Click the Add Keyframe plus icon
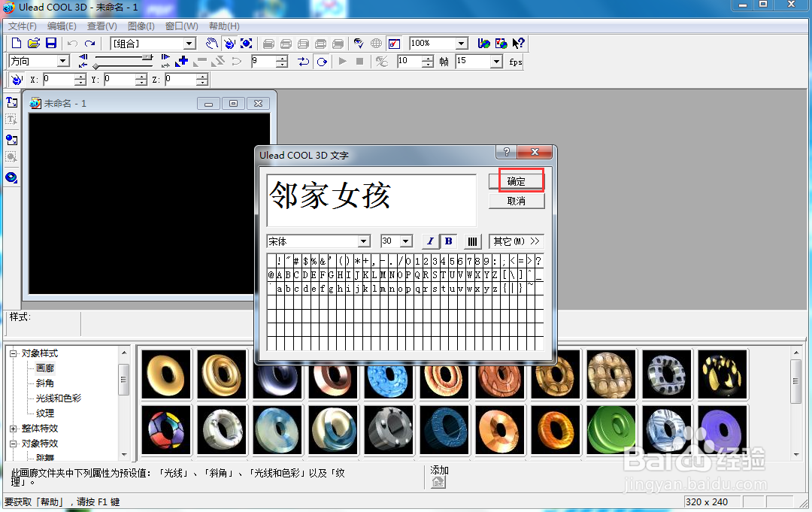This screenshot has width=812, height=512. tap(182, 62)
